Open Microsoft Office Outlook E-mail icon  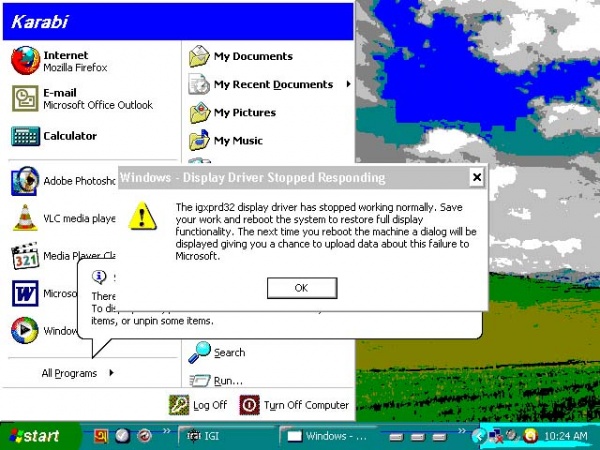click(25, 98)
